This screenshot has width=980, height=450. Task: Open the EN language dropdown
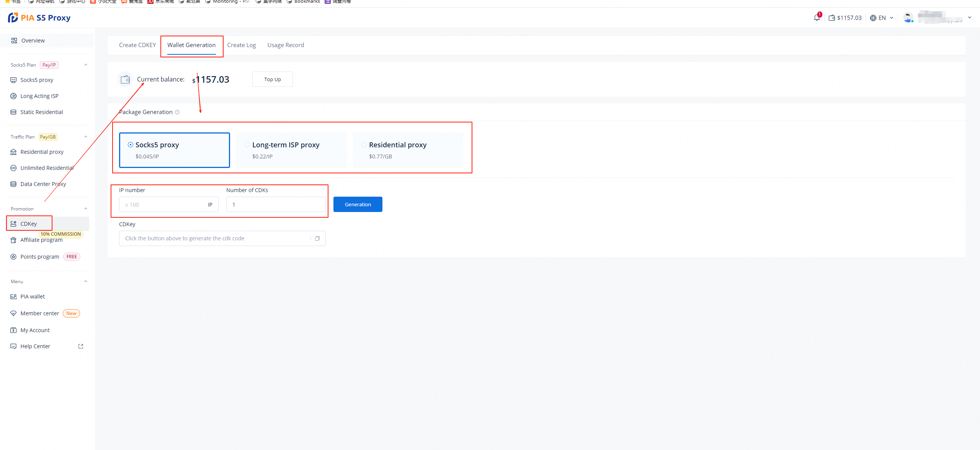click(x=882, y=18)
